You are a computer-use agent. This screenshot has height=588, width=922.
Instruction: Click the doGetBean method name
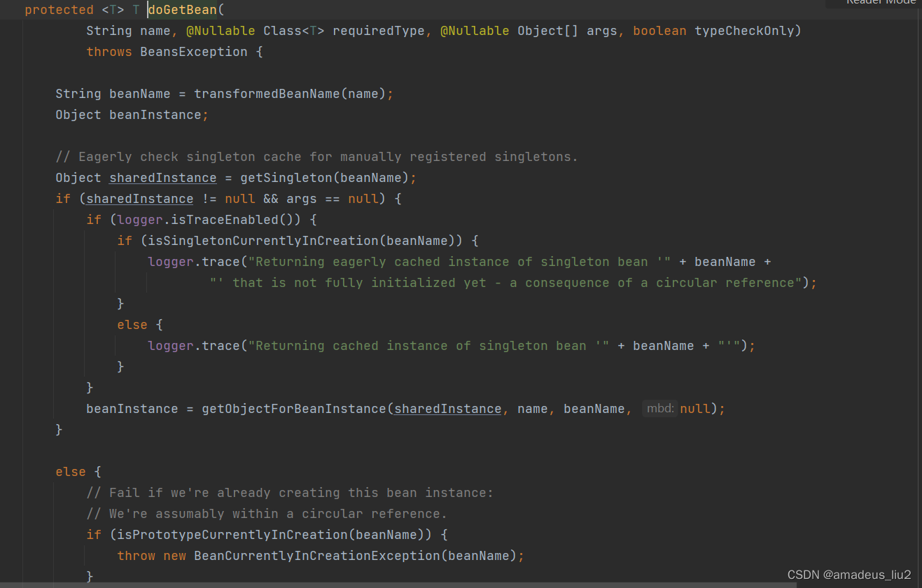[183, 10]
